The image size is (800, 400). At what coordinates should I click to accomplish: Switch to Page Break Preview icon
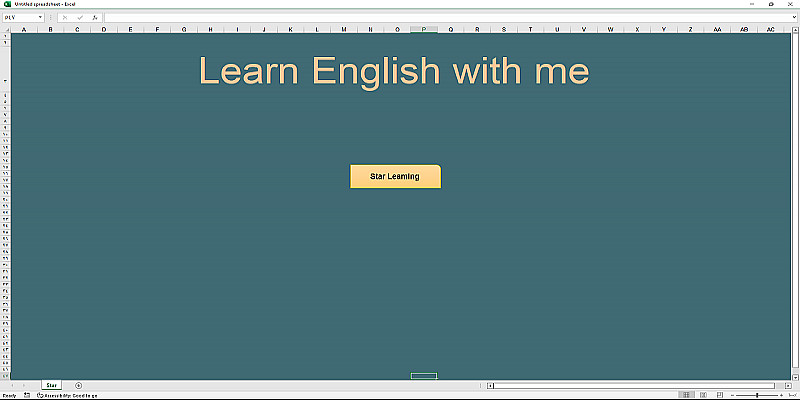click(720, 395)
